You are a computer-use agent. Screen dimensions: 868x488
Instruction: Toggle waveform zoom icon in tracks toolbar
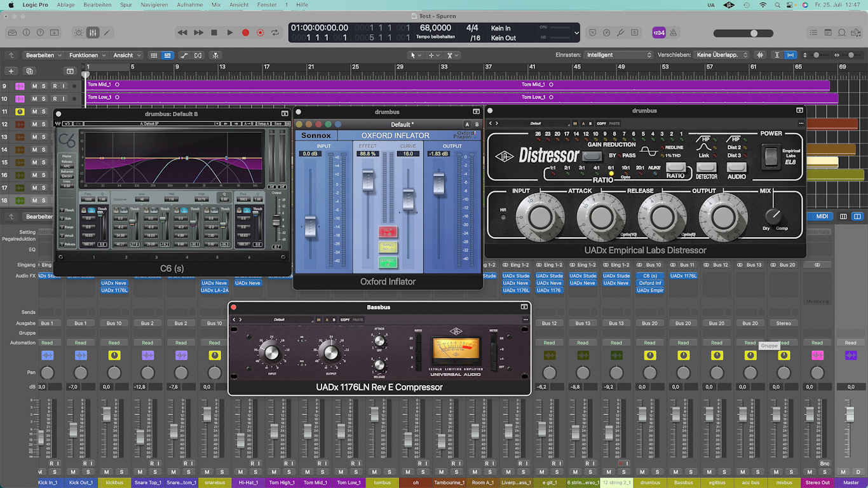(760, 55)
